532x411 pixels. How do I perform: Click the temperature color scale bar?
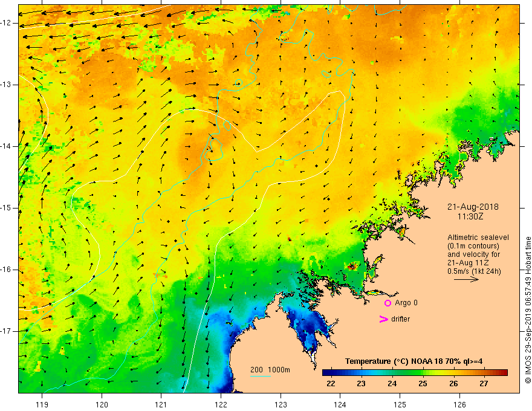coord(415,373)
